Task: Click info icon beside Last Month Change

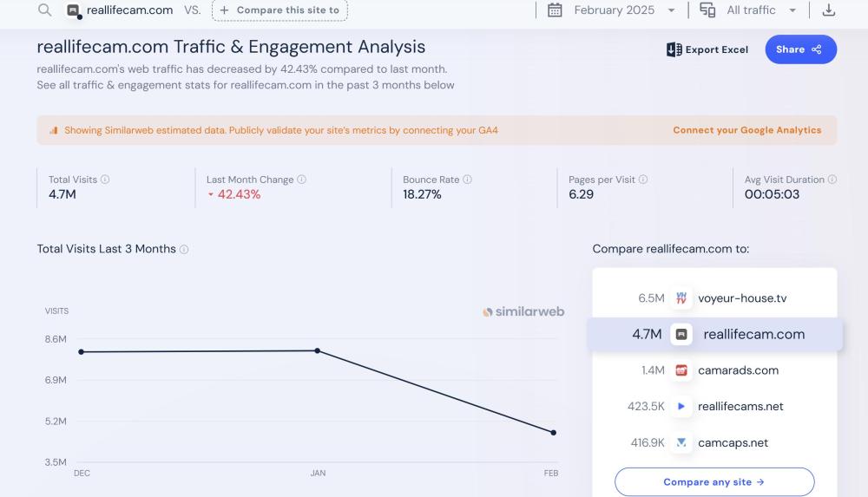Action: click(302, 180)
